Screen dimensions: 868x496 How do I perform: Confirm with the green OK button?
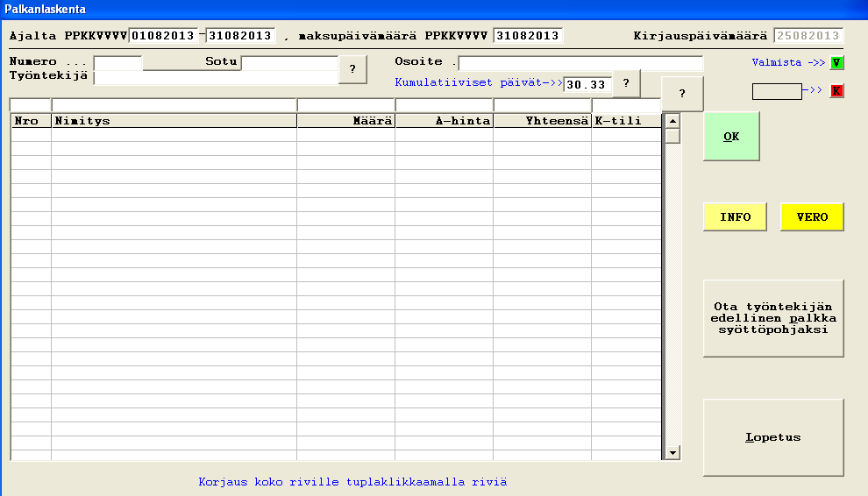point(731,137)
